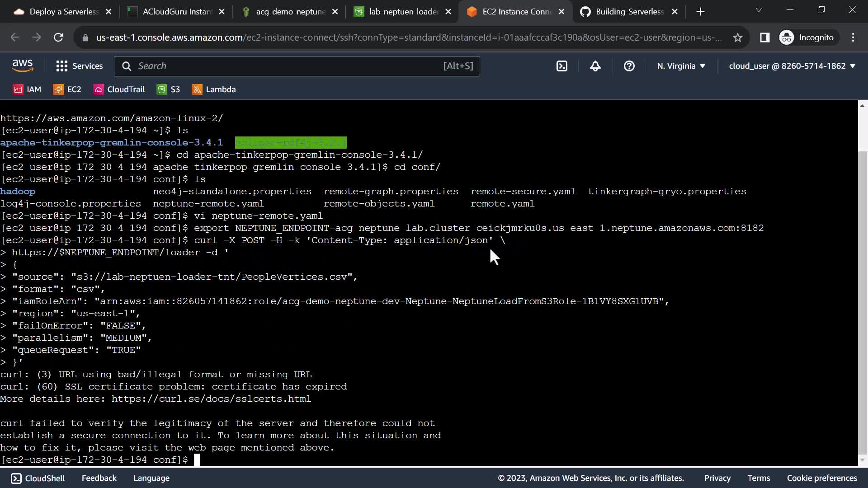Screen dimensions: 868x488
Task: Expand the N. Virginia region dropdown
Action: (681, 66)
